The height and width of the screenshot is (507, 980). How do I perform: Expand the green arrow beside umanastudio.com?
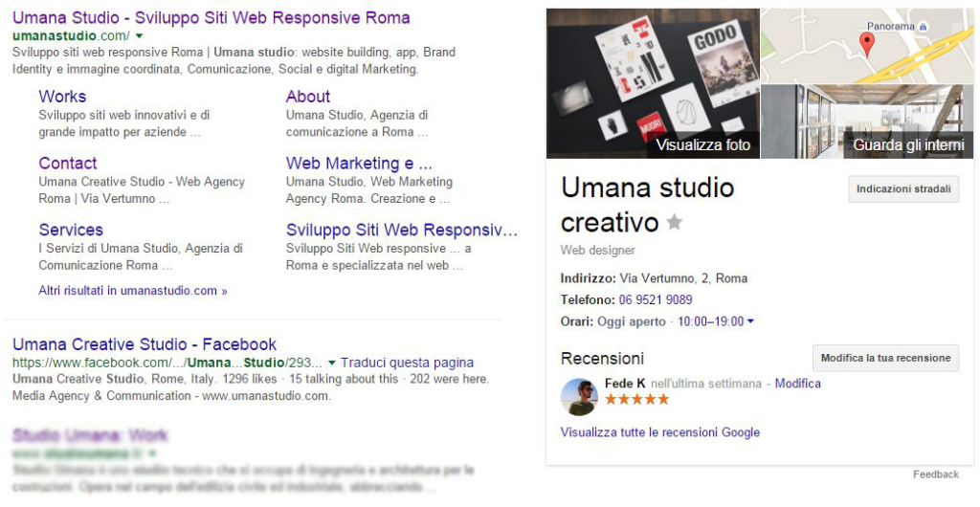140,36
